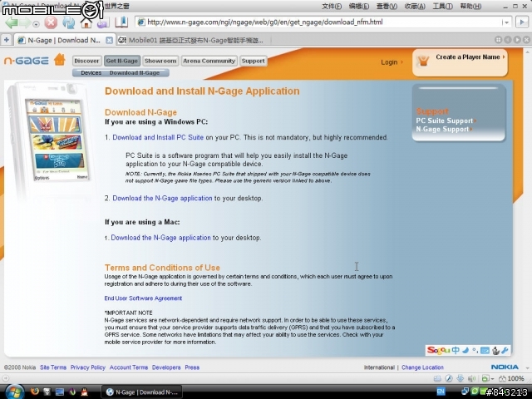Refresh the page with blue arrows icon
Screen dimensions: 532x399
68,22
